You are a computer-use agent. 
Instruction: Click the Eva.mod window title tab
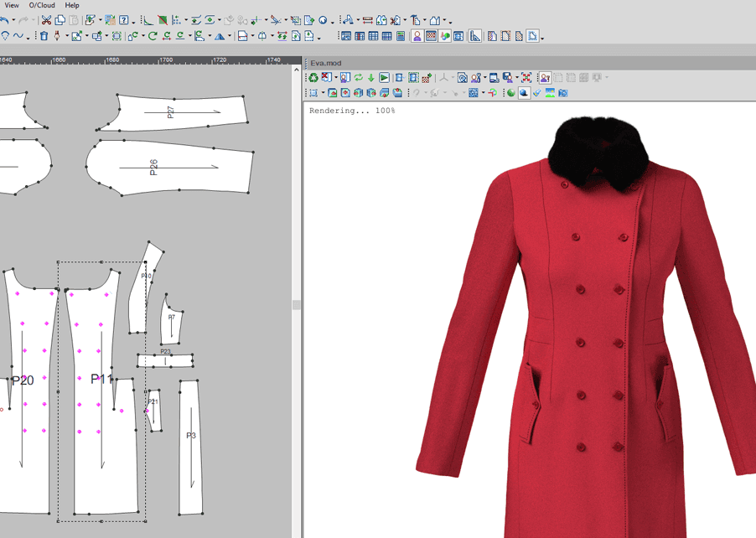coord(327,62)
